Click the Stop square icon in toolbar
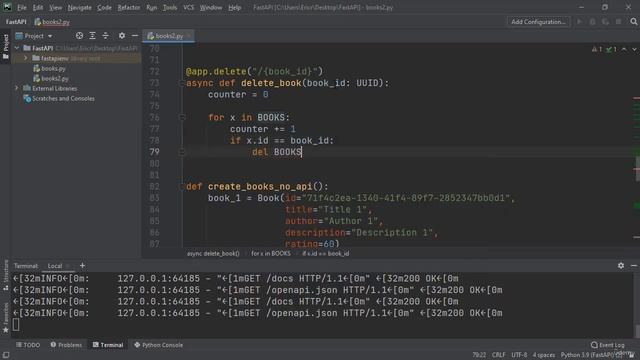Image resolution: width=640 pixels, height=360 pixels. pyautogui.click(x=619, y=22)
